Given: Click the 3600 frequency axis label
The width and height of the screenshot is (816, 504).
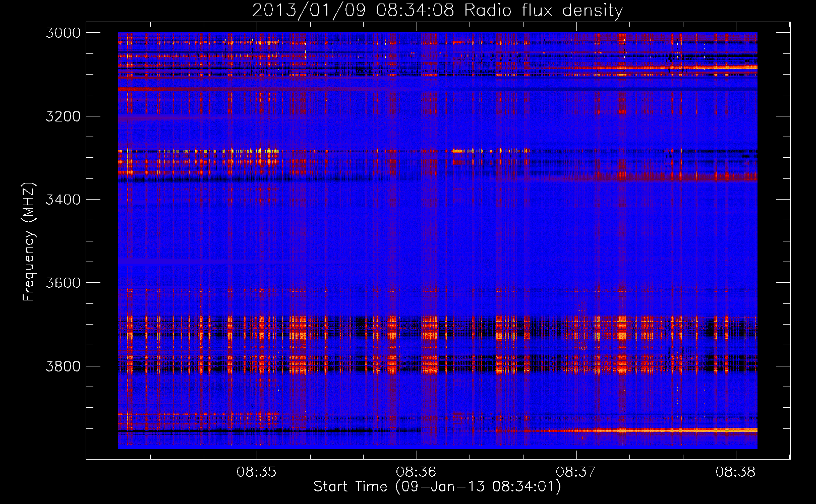Looking at the screenshot, I should click(63, 283).
